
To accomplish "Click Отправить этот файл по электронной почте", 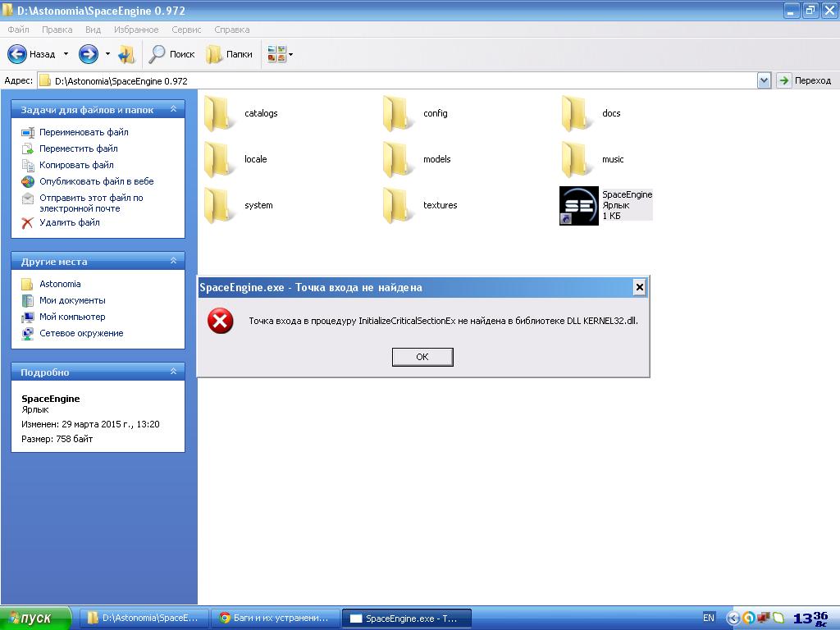I will click(x=91, y=203).
